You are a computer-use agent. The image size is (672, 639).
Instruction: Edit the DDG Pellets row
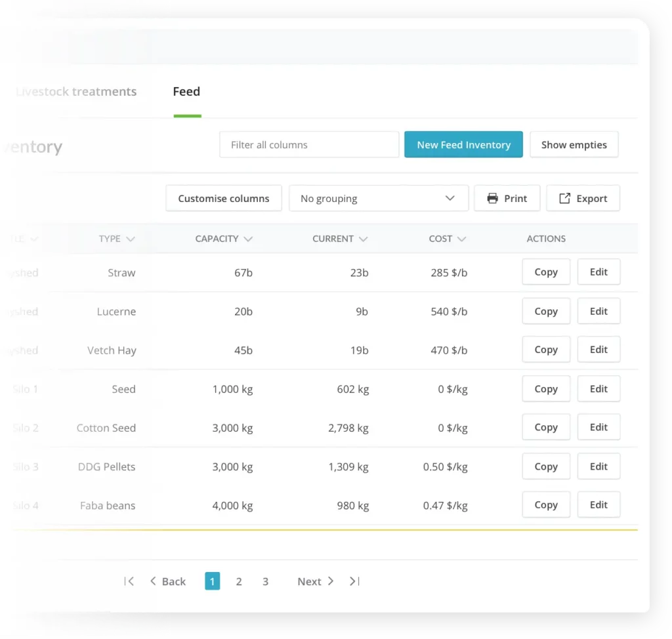(598, 466)
